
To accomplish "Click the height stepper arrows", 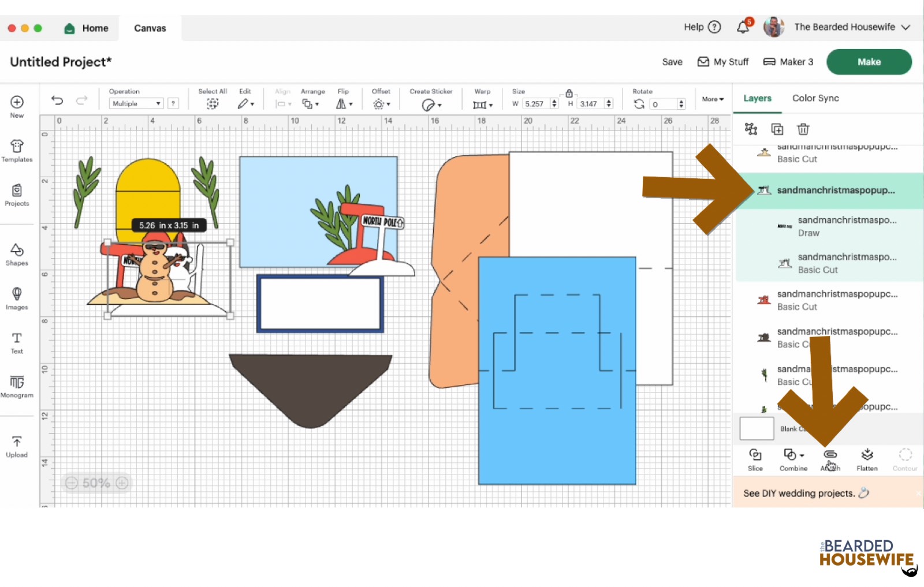I will pos(609,104).
